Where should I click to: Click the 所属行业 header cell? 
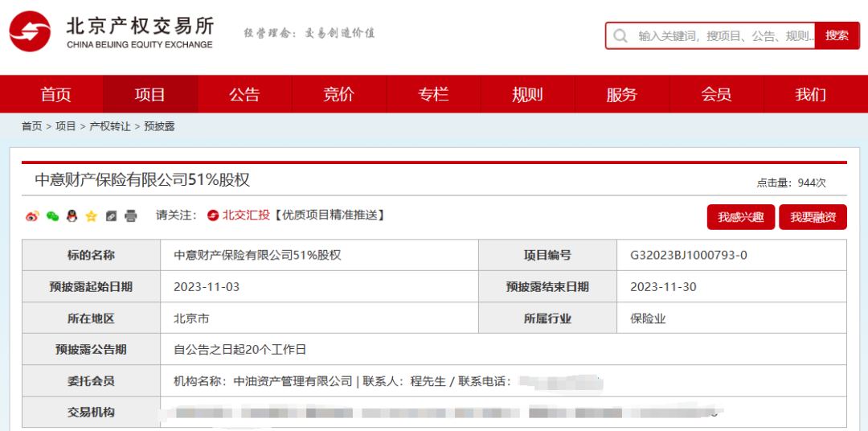tap(547, 318)
